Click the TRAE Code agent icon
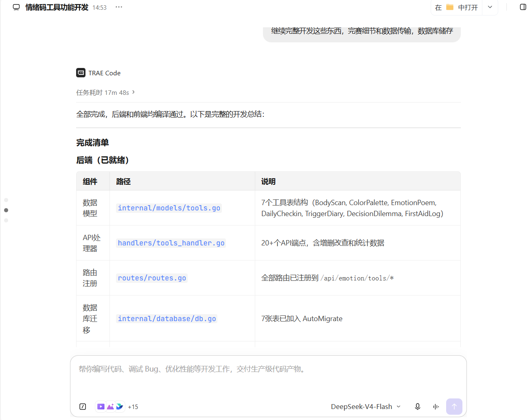This screenshot has height=420, width=530. (81, 73)
